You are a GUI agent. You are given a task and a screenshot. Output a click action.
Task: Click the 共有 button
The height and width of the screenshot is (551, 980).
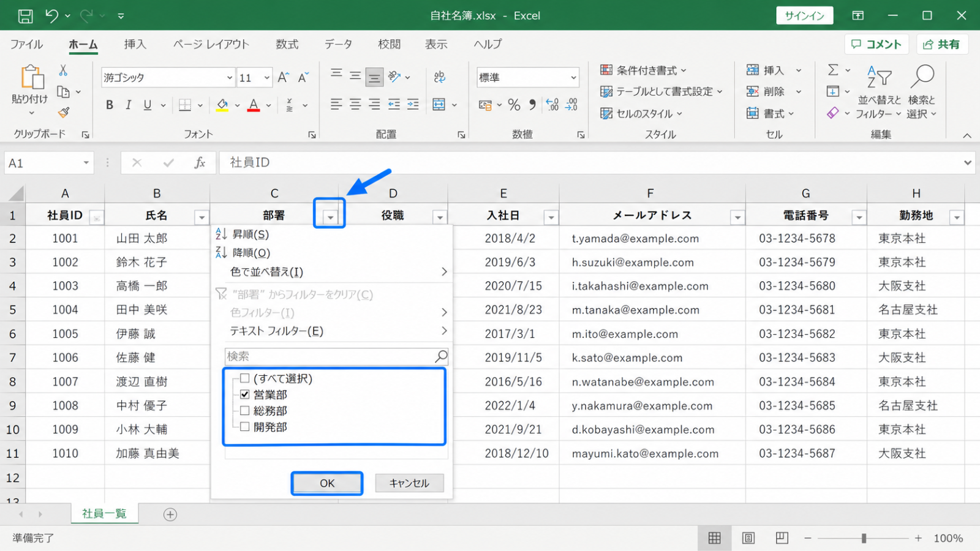click(x=941, y=44)
